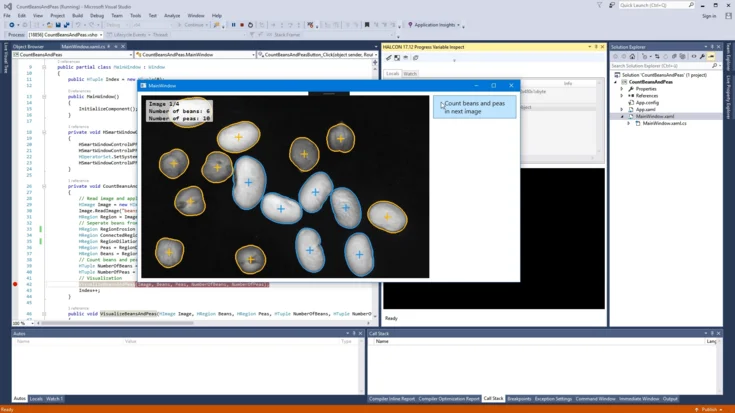735x413 pixels.
Task: Click the Stop Debugging red square icon
Action: pyautogui.click(x=241, y=25)
